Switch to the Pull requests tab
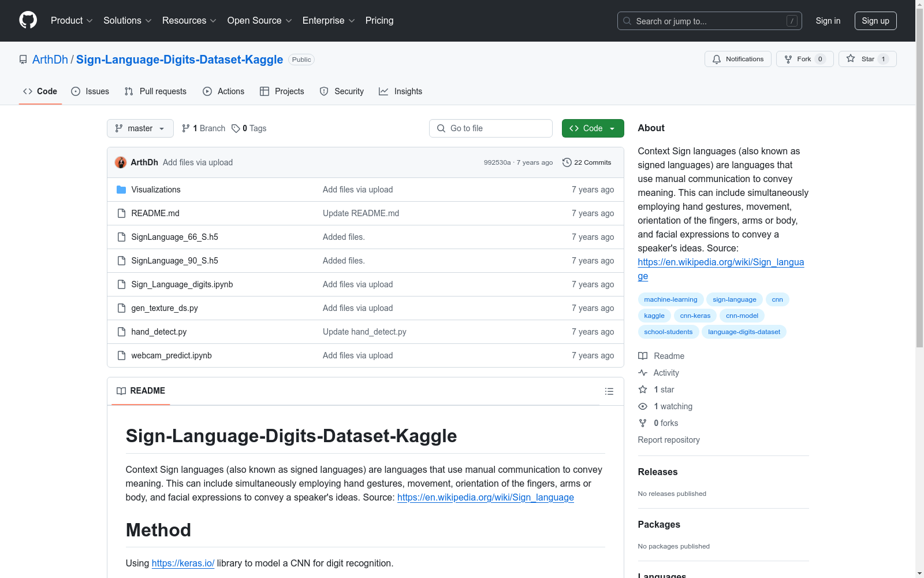 (x=155, y=91)
